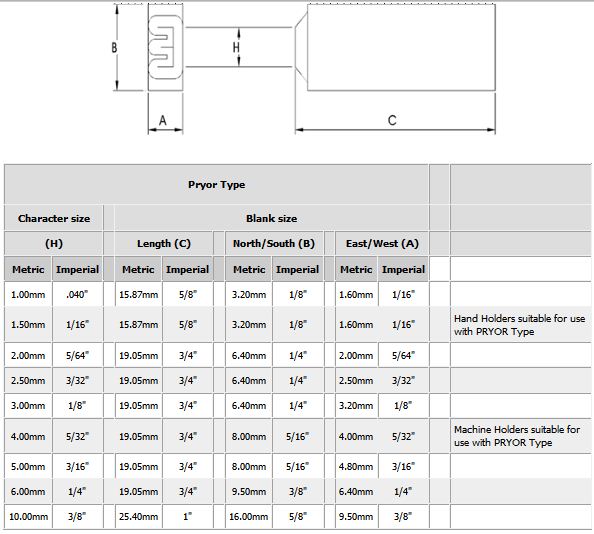The width and height of the screenshot is (594, 534).
Task: Click the dimension label 'C' in the diagram
Action: tap(392, 120)
